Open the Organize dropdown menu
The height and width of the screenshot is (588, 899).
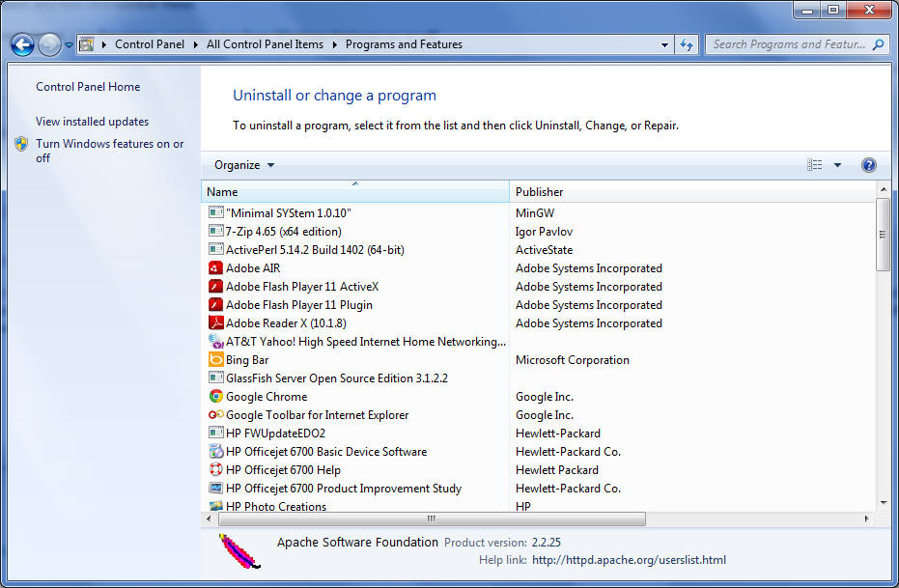tap(244, 165)
